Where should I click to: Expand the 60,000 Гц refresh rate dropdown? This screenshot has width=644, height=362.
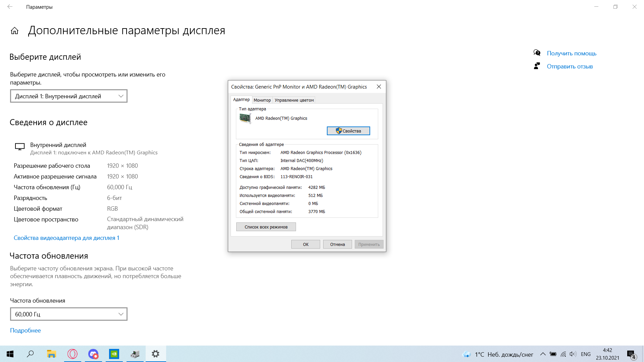tap(69, 314)
